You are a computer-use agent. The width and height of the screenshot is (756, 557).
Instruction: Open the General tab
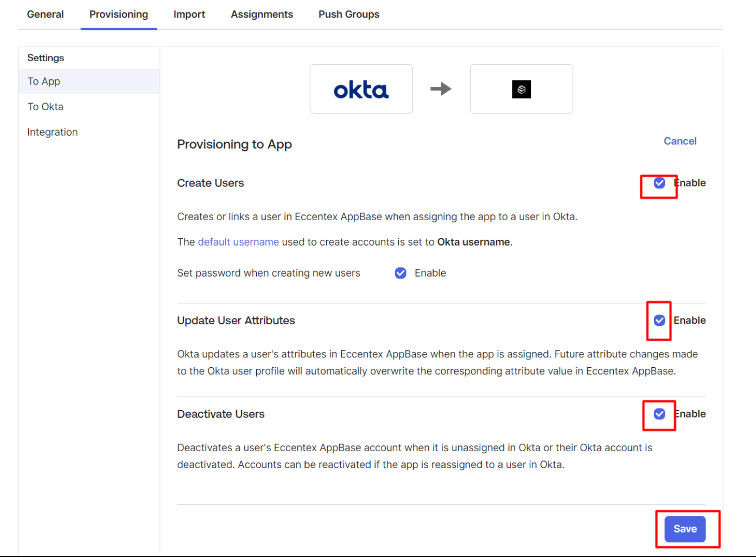click(x=45, y=15)
